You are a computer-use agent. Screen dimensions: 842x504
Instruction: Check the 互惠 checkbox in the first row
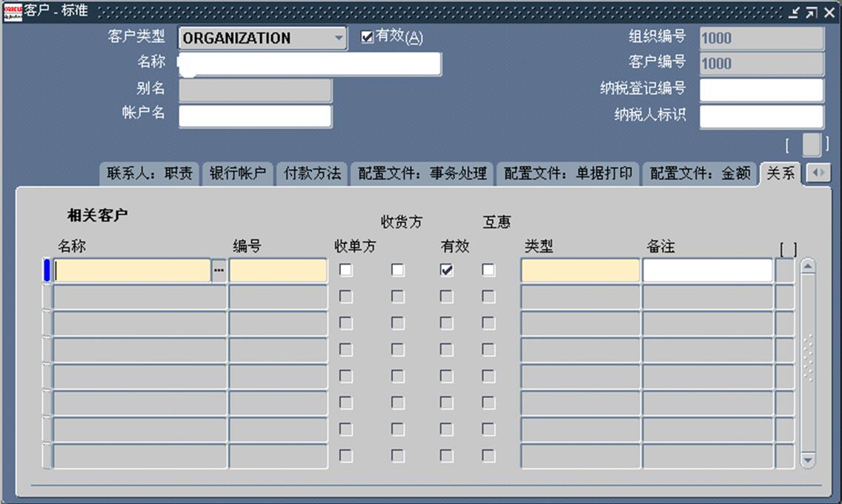pos(488,271)
